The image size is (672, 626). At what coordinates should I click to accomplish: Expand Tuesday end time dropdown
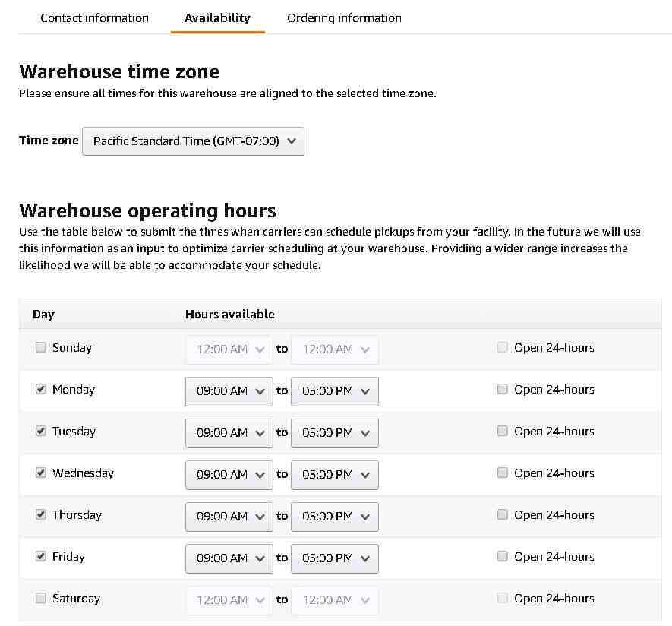click(334, 433)
